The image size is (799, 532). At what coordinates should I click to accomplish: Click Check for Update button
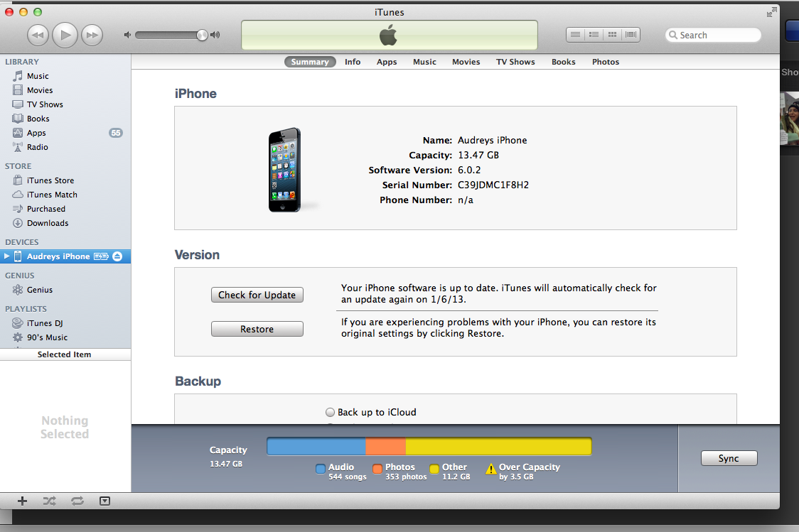[257, 295]
